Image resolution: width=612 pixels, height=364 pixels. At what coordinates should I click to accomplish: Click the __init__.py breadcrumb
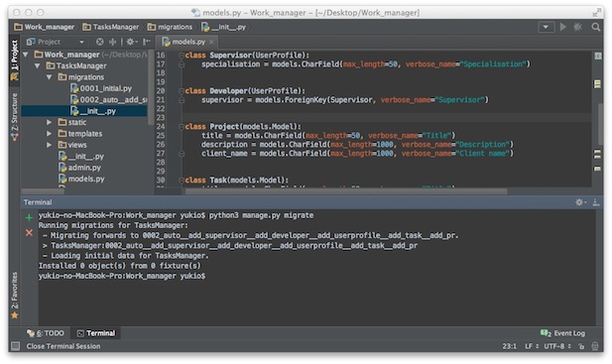[x=223, y=27]
